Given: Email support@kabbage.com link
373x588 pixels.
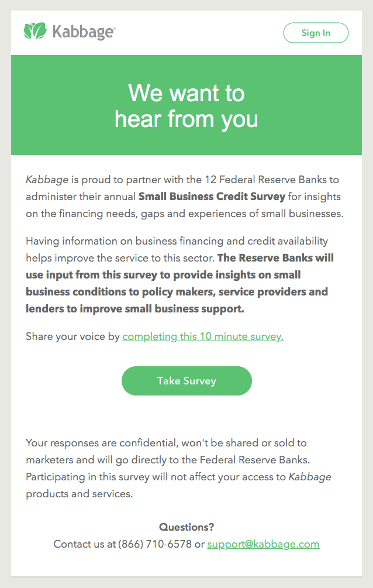Looking at the screenshot, I should pyautogui.click(x=263, y=544).
